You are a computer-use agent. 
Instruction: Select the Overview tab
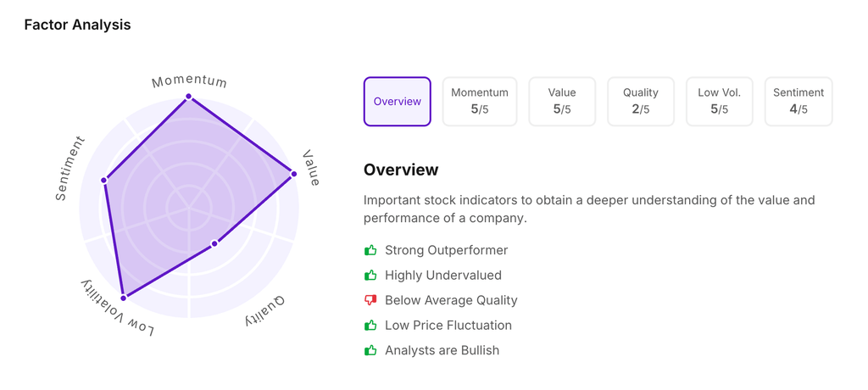398,102
